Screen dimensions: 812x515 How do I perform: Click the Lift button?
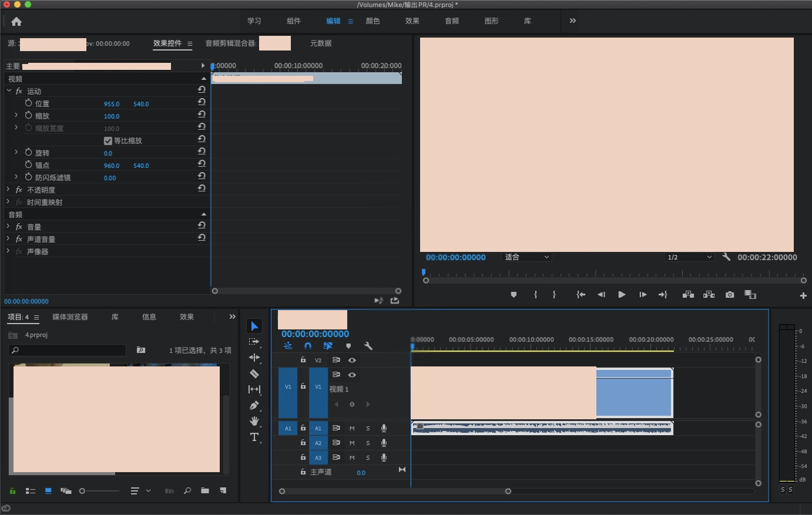point(688,295)
